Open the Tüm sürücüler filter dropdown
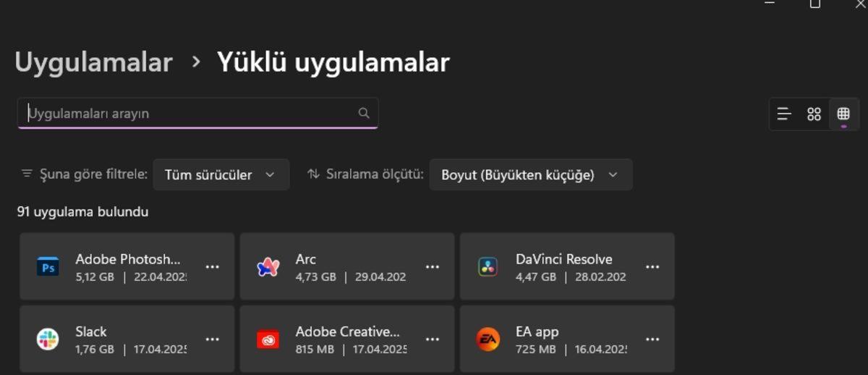 [x=221, y=174]
